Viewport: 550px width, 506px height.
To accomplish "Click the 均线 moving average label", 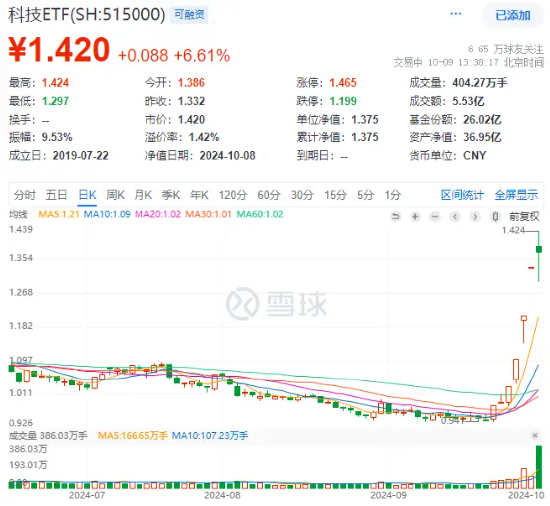I will tap(18, 214).
